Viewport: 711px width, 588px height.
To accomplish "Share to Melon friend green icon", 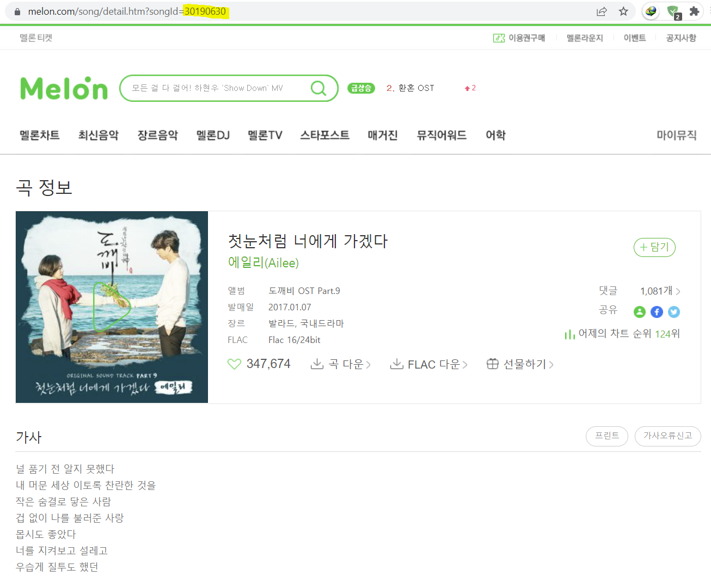I will (640, 312).
